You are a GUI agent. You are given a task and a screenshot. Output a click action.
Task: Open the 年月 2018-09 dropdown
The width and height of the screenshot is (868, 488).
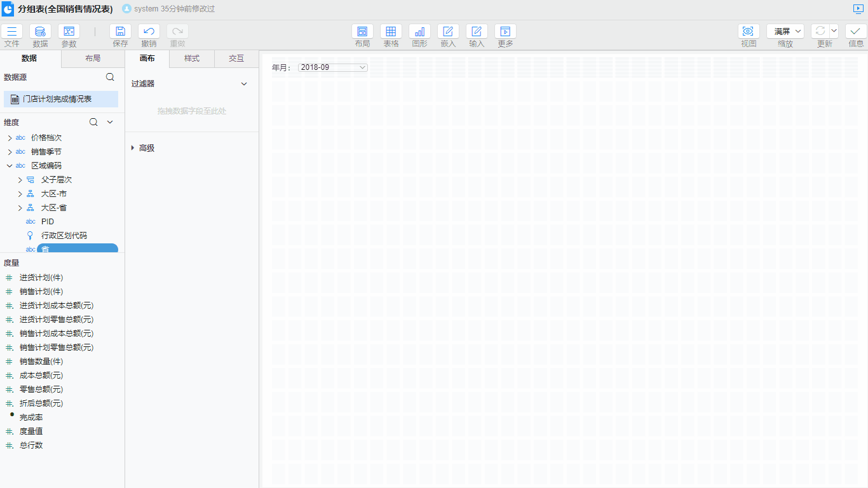pyautogui.click(x=332, y=67)
